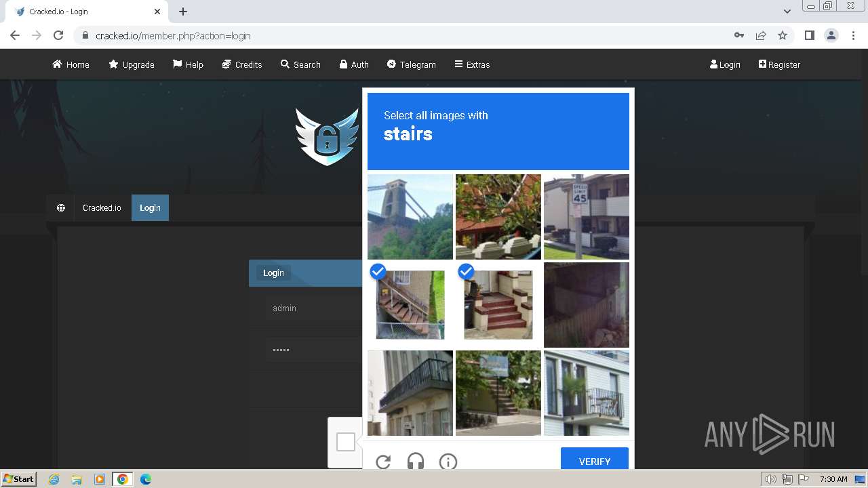Viewport: 868px width, 488px height.
Task: Click the forward navigation arrow
Action: point(37,35)
